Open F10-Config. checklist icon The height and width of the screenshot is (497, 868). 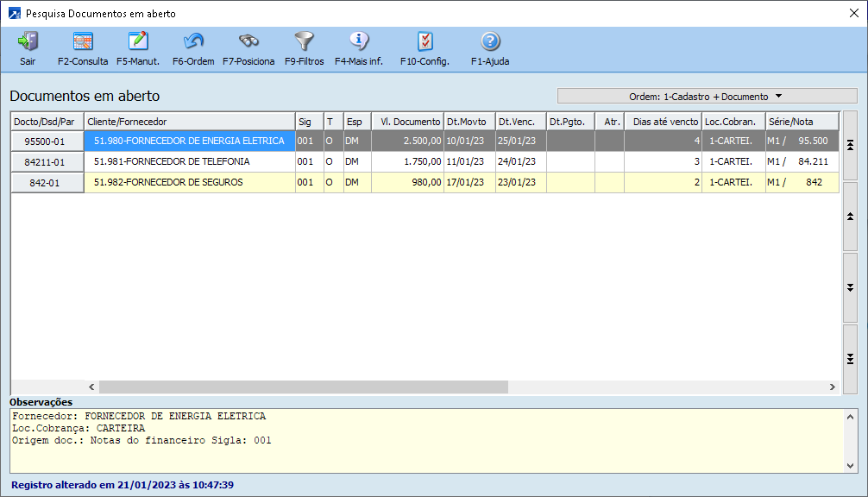pos(425,41)
